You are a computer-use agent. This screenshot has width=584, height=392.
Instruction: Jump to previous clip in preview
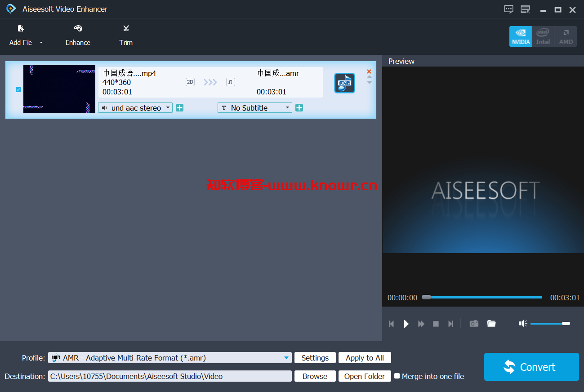[x=392, y=324]
